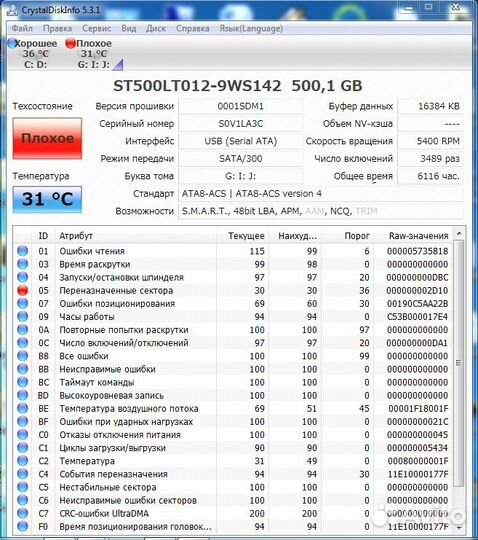Screen dimensions: 478x540
Task: Click the status icon for Время раскрутки
Action: [x=23, y=264]
